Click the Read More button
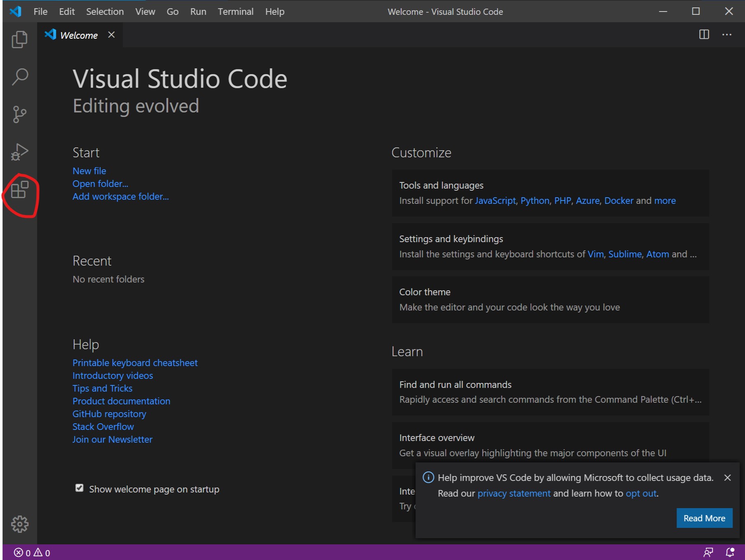 tap(704, 518)
